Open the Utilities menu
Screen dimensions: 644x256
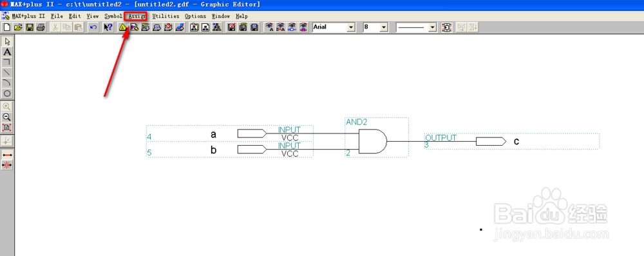[x=166, y=16]
